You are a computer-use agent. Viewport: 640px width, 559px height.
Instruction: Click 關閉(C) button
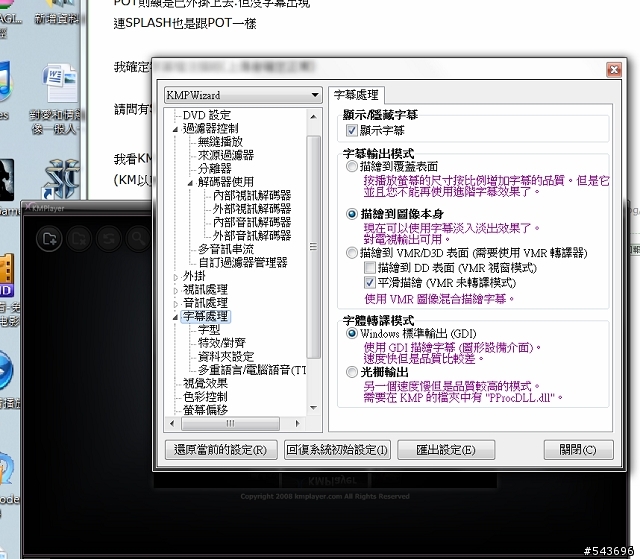point(578,450)
